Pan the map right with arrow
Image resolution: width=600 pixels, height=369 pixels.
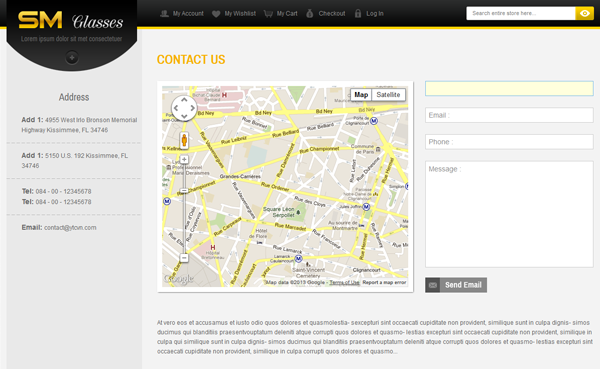coord(192,108)
